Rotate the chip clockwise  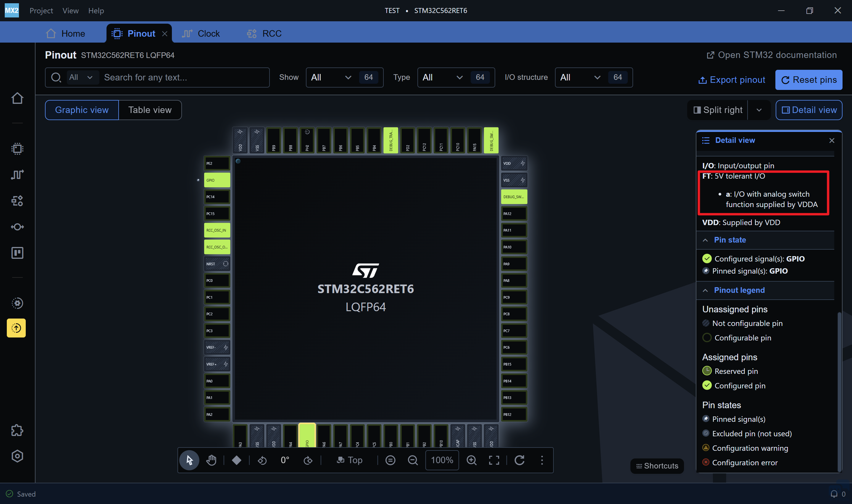(x=308, y=460)
